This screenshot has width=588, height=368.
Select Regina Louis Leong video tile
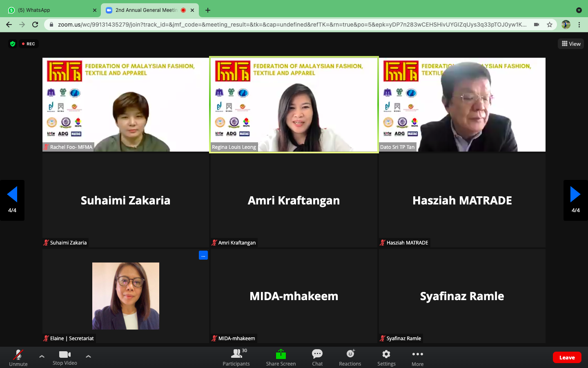[294, 105]
